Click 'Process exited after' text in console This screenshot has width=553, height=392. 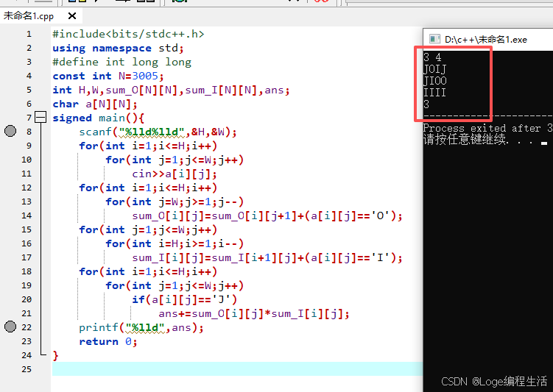(482, 128)
